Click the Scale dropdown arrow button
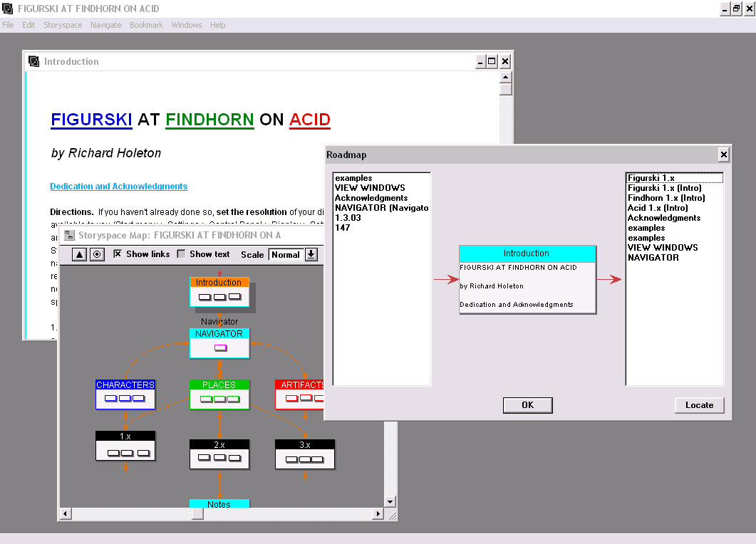 tap(311, 254)
